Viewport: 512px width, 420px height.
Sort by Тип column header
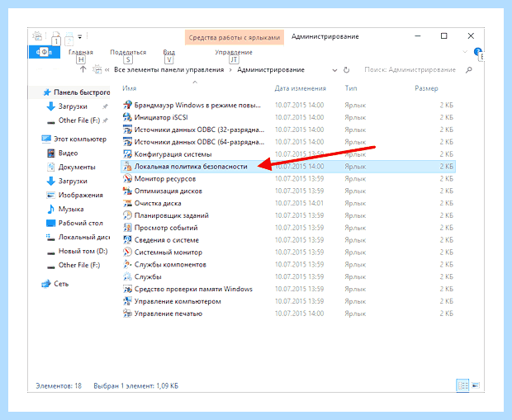pos(351,88)
